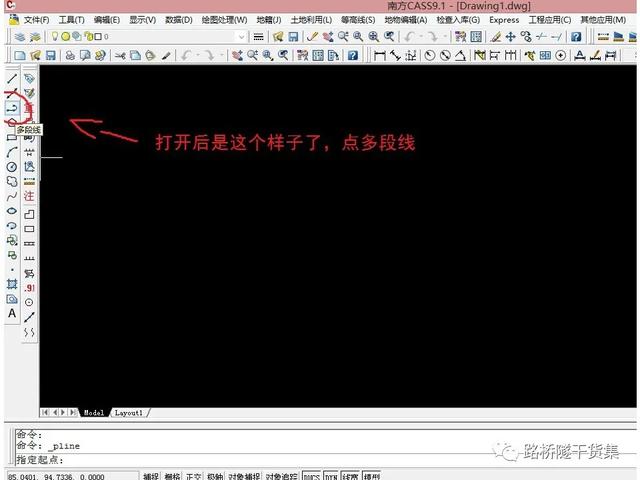Select the Revision Cloud tool
The image size is (640, 480).
tap(12, 182)
